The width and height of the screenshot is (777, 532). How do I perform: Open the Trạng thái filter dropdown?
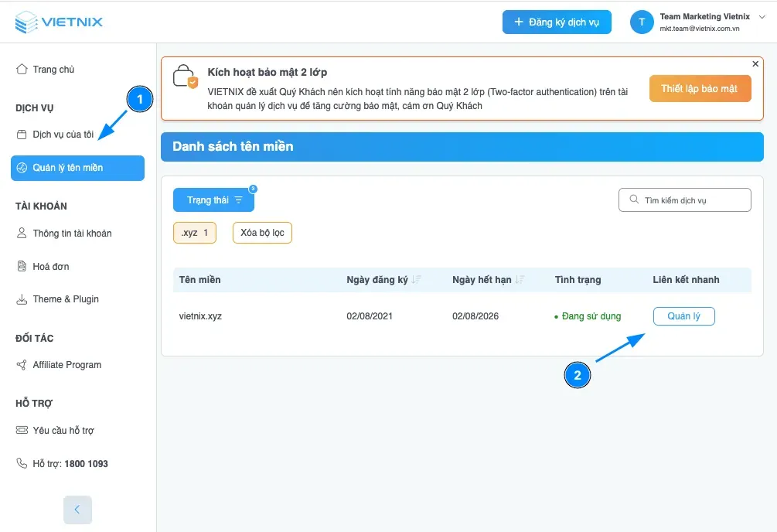pos(213,200)
